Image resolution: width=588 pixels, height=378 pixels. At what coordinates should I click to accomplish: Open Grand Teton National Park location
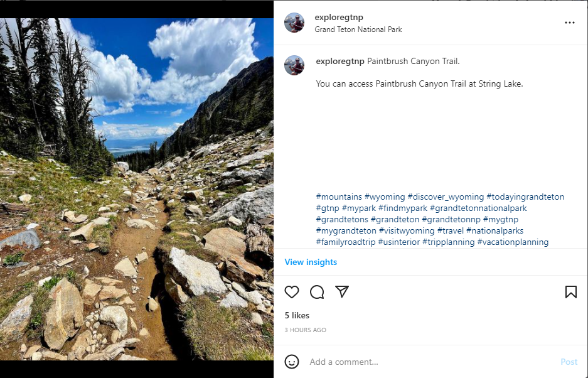click(358, 30)
